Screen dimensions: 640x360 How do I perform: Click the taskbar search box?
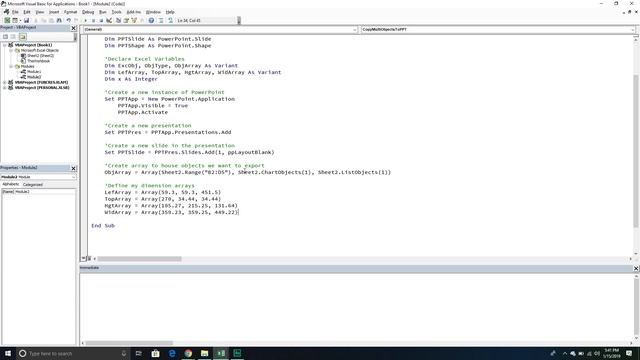pos(73,353)
